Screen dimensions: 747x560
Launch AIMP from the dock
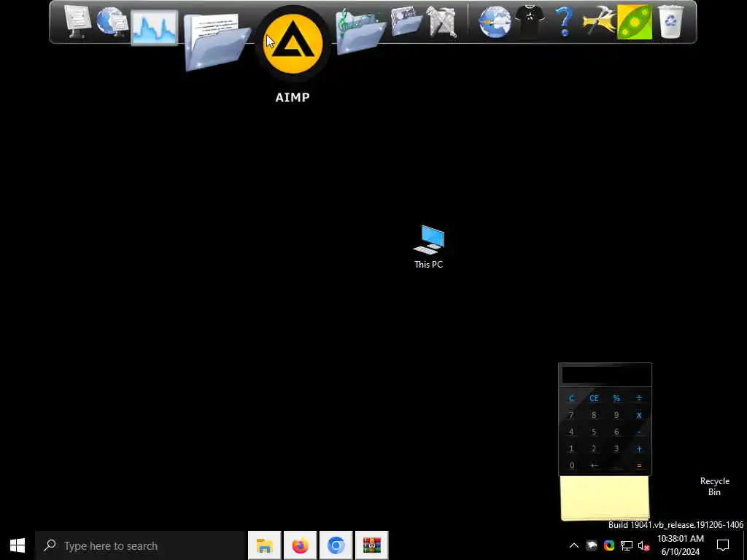click(x=293, y=44)
